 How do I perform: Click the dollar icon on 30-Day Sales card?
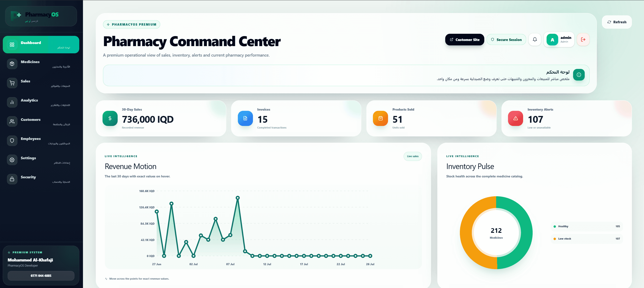pos(110,119)
